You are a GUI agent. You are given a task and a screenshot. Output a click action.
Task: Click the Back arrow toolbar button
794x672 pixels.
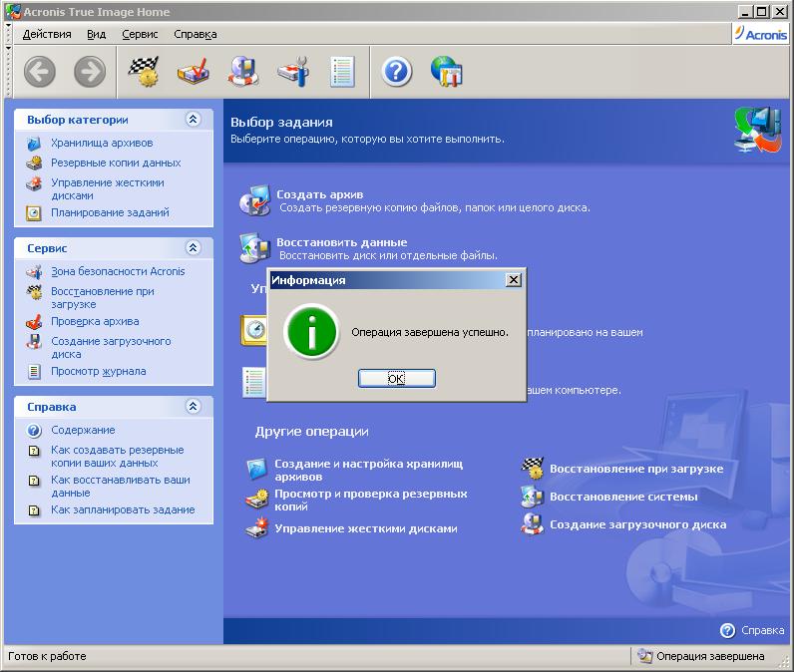40,72
